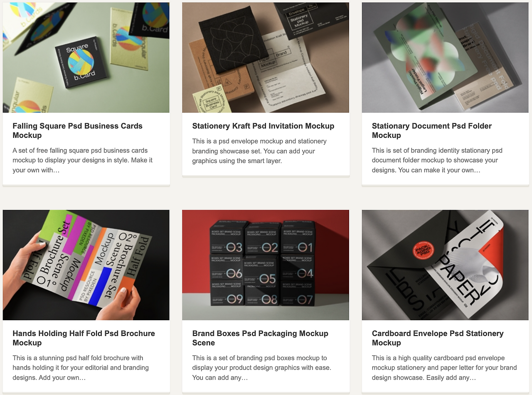532x395 pixels.
Task: Select the branding identity document folder description
Action: point(437,160)
